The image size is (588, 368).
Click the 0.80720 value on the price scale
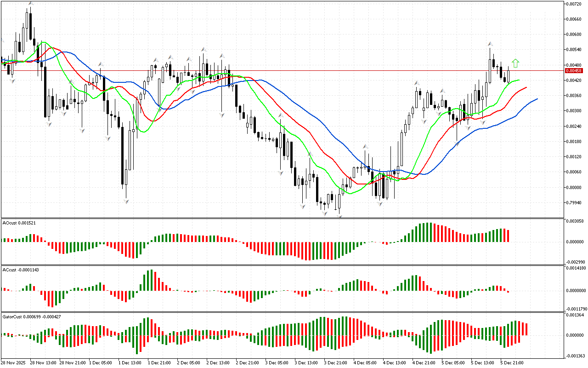point(574,4)
